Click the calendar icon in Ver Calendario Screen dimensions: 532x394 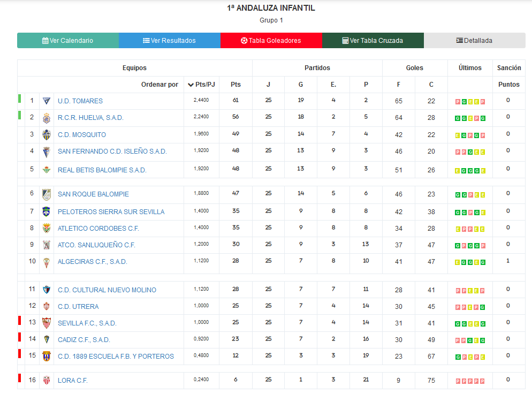tap(45, 40)
